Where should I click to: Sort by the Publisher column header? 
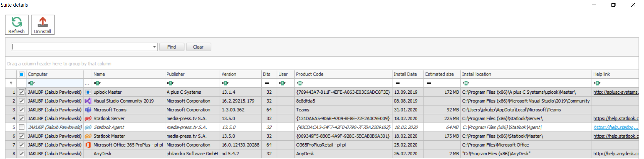[193, 74]
